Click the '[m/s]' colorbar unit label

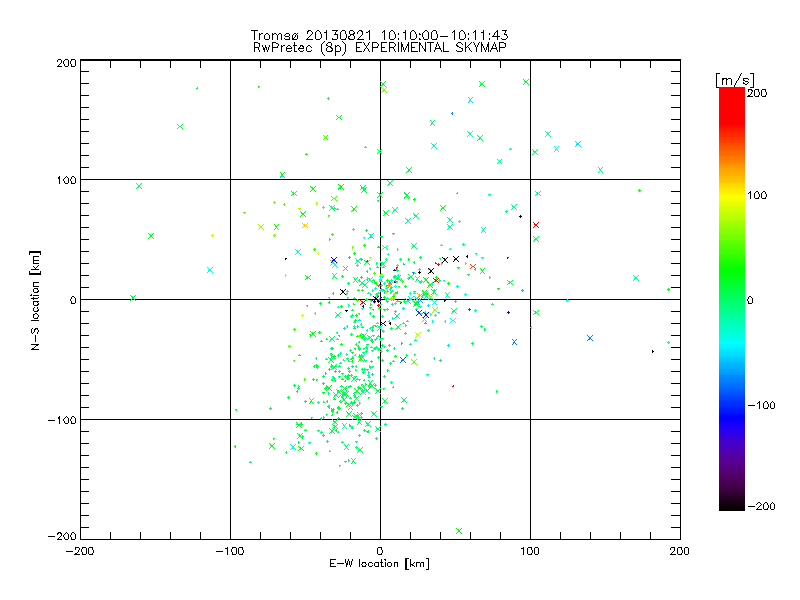pyautogui.click(x=735, y=80)
